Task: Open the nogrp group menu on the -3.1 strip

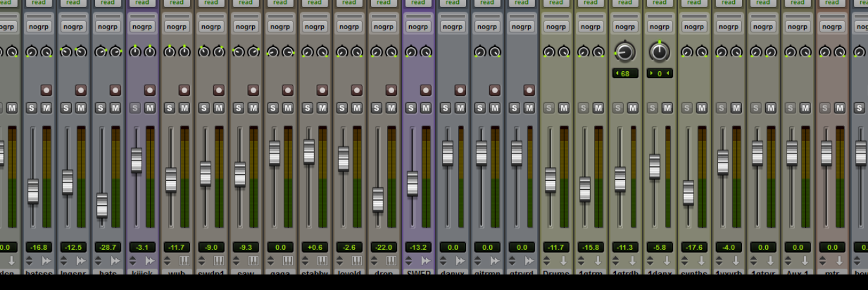Action: pos(142,27)
